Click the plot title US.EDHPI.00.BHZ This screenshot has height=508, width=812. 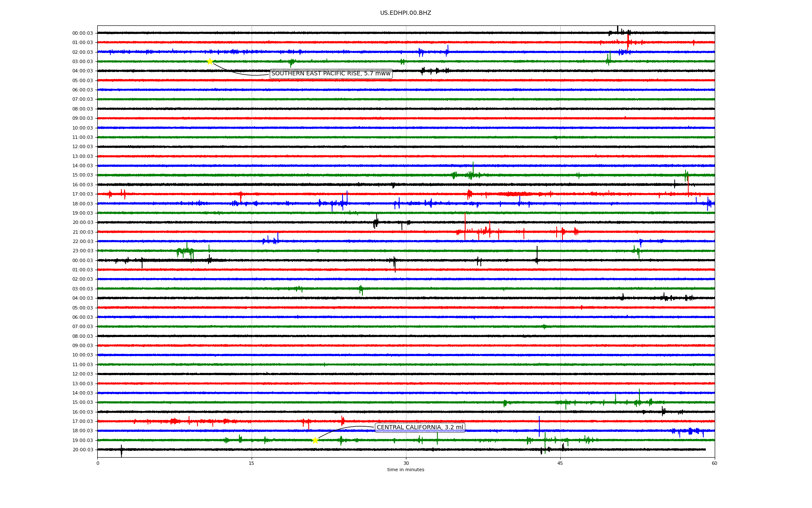tap(406, 13)
